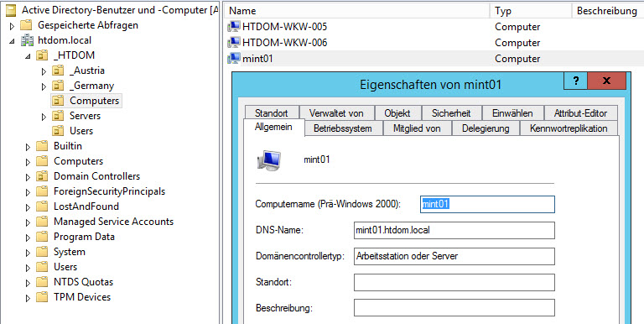
Task: Click the Servers OU icon
Action: [58, 116]
